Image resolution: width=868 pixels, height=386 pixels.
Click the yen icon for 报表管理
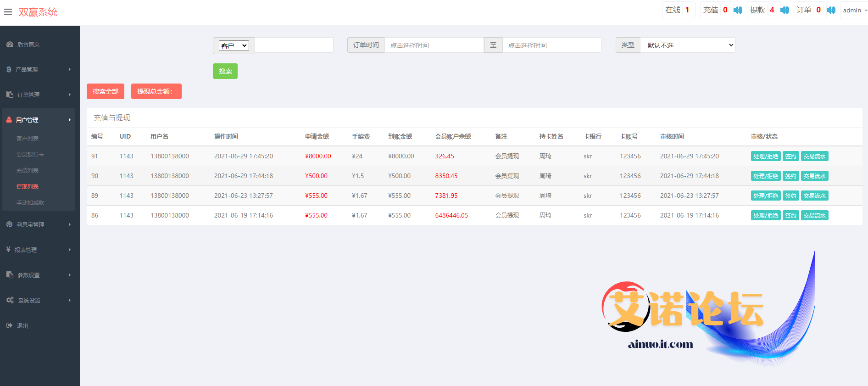coord(8,249)
